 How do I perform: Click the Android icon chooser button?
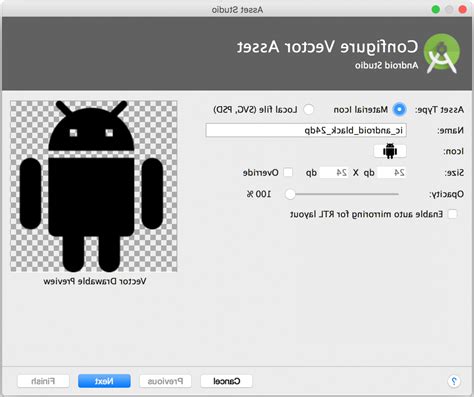click(390, 151)
